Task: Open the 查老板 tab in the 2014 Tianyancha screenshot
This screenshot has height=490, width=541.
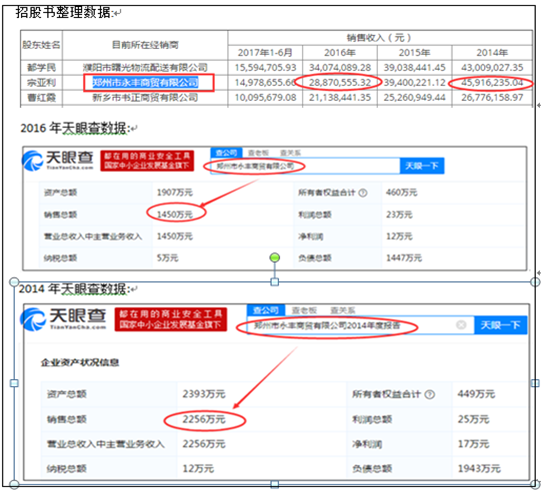Action: 304,310
